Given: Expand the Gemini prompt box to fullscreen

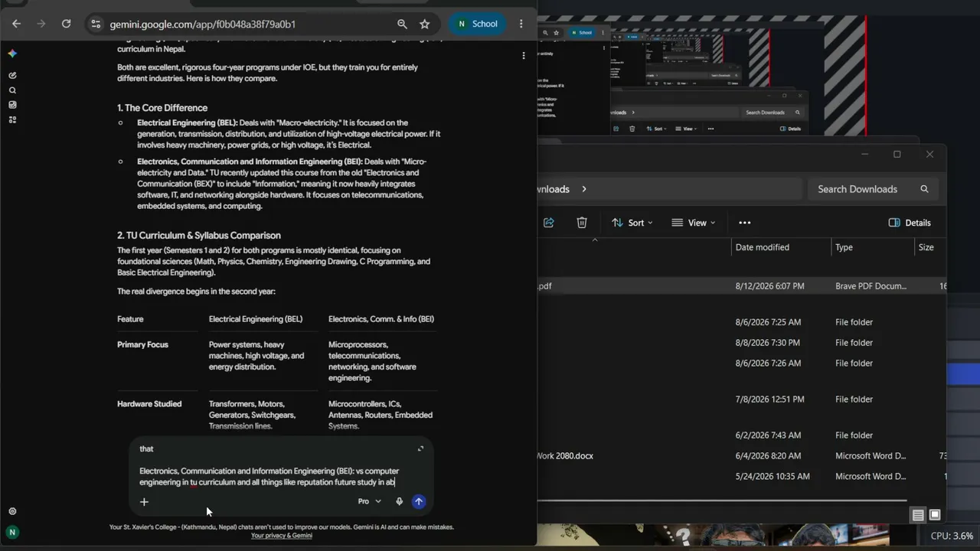Looking at the screenshot, I should point(420,448).
